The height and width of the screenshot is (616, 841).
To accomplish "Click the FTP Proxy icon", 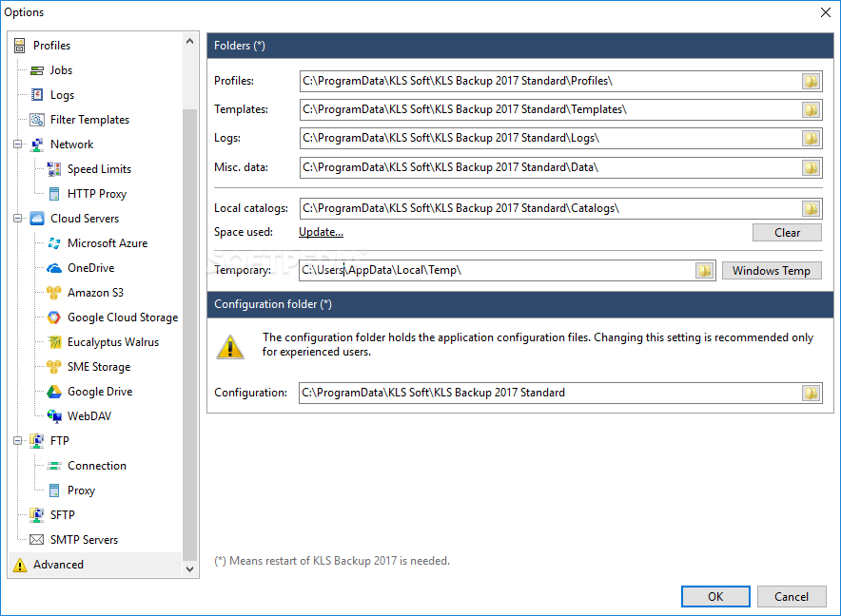I will tap(54, 490).
